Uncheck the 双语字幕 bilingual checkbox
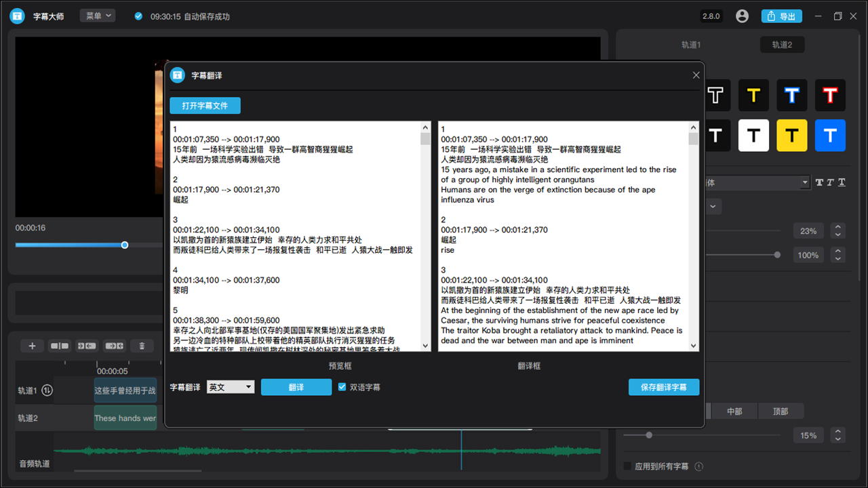868x488 pixels. (342, 387)
